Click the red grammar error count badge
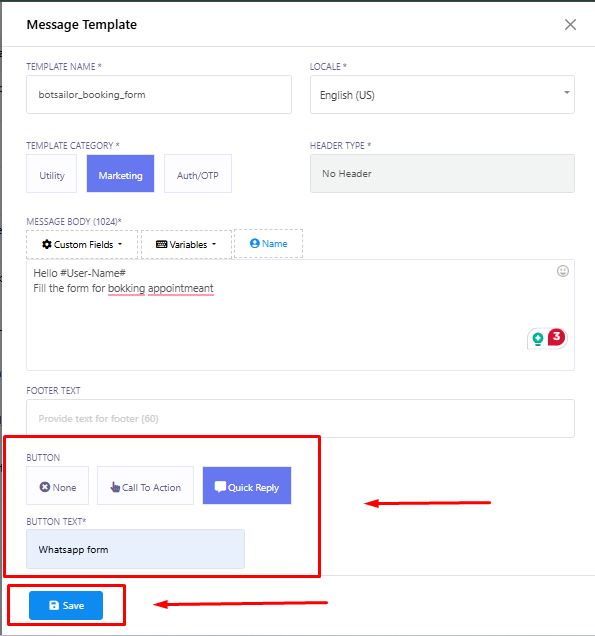Screen dimensions: 595x636 556,337
